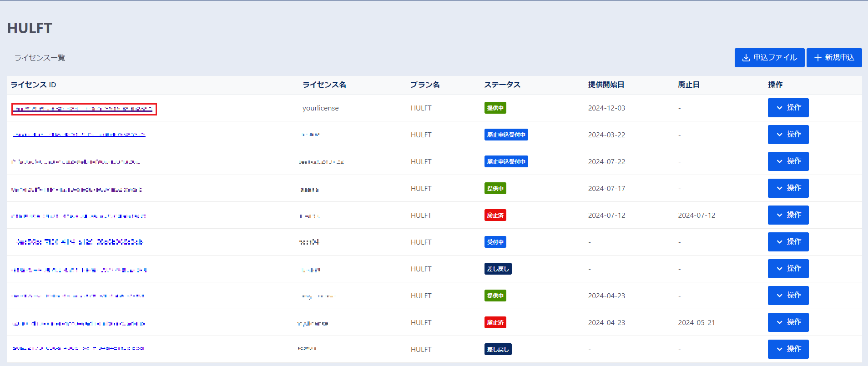868x366 pixels.
Task: Click the download icon in 申込ファイル button
Action: click(746, 58)
